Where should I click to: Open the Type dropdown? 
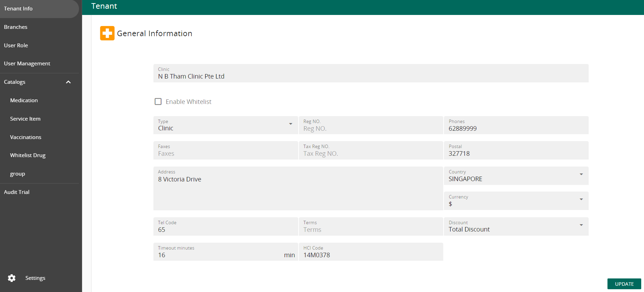coord(225,125)
